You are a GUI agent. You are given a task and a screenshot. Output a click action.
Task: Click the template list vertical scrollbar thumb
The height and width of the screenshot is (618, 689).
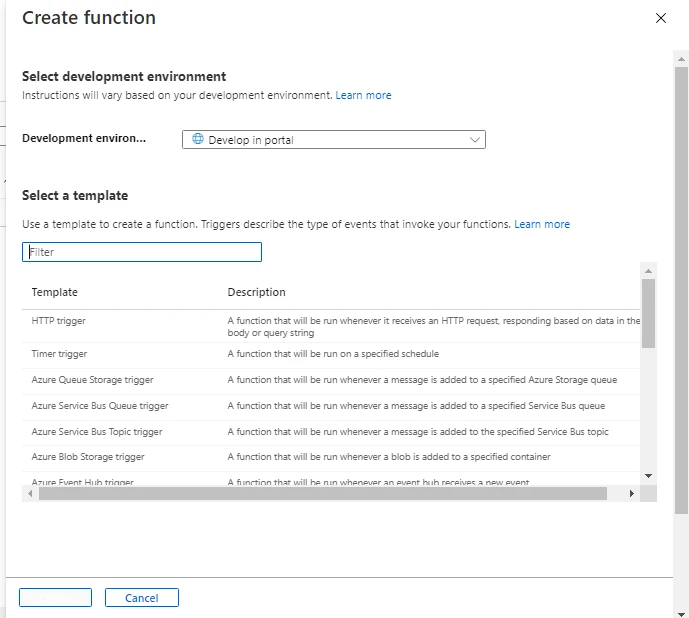pyautogui.click(x=648, y=313)
